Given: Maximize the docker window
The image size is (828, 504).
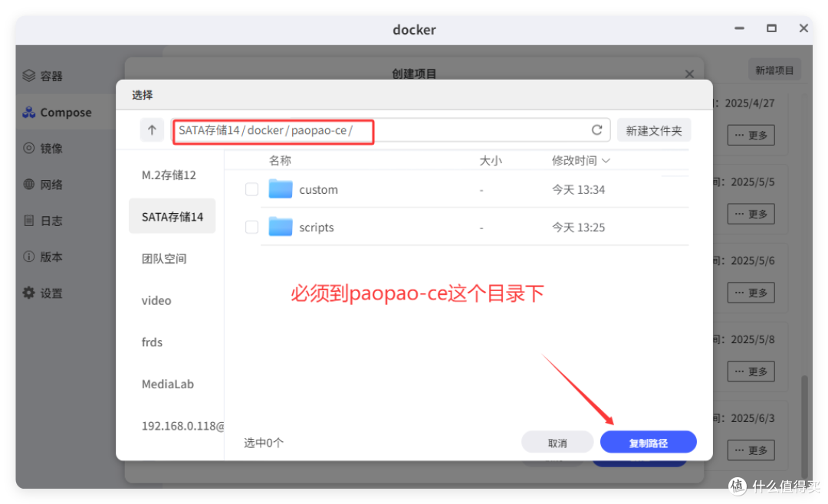Looking at the screenshot, I should tap(771, 28).
